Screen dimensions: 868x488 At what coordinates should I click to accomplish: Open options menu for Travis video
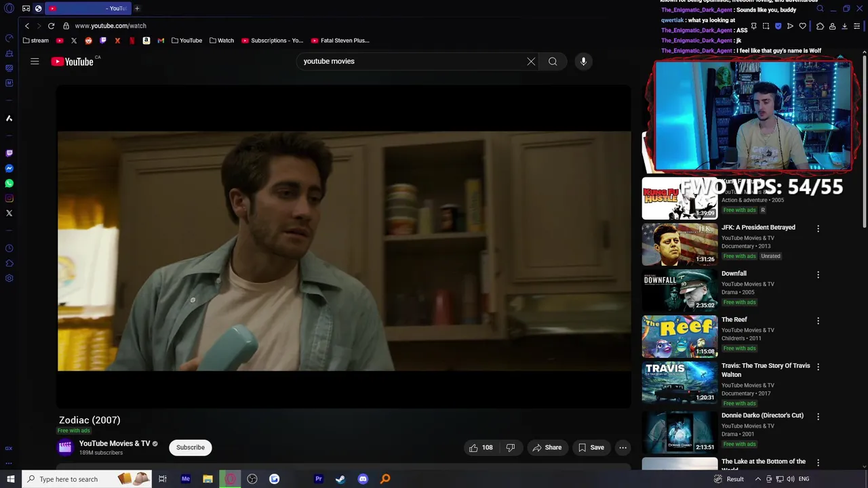818,367
